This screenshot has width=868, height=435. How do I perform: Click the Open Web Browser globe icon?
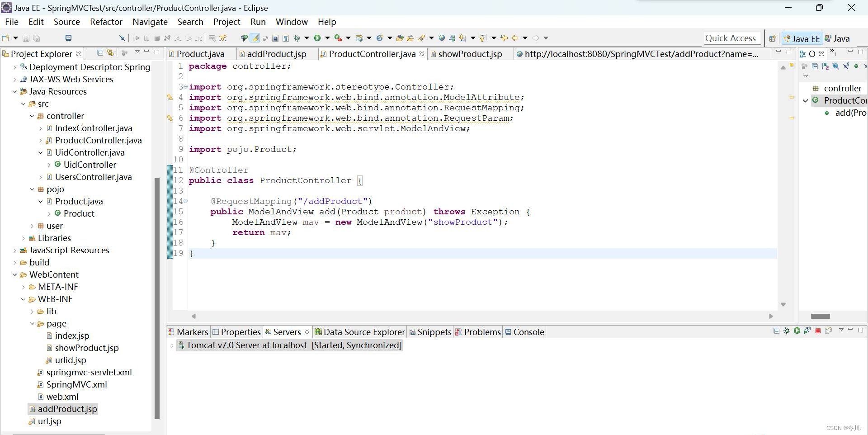pos(442,38)
